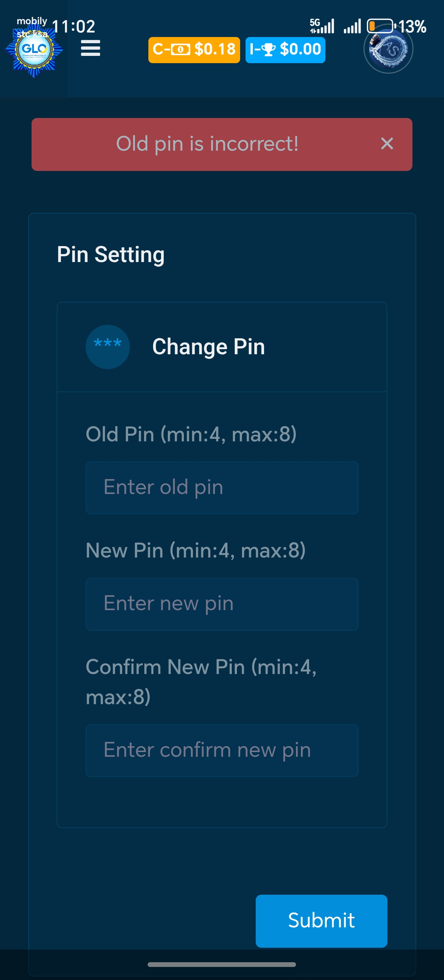This screenshot has height=980, width=444.
Task: Tap the 'Confirm New Pin' label
Action: 201,681
